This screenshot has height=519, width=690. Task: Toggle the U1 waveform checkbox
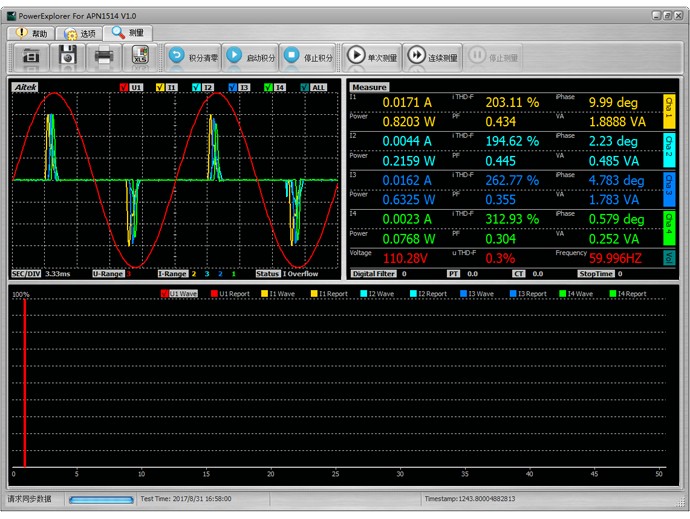pos(123,88)
